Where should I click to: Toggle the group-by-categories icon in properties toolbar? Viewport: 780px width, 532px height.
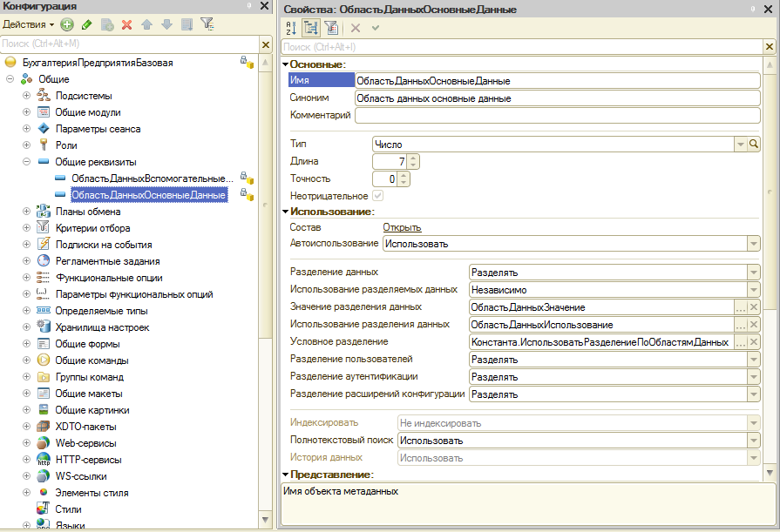[x=312, y=28]
